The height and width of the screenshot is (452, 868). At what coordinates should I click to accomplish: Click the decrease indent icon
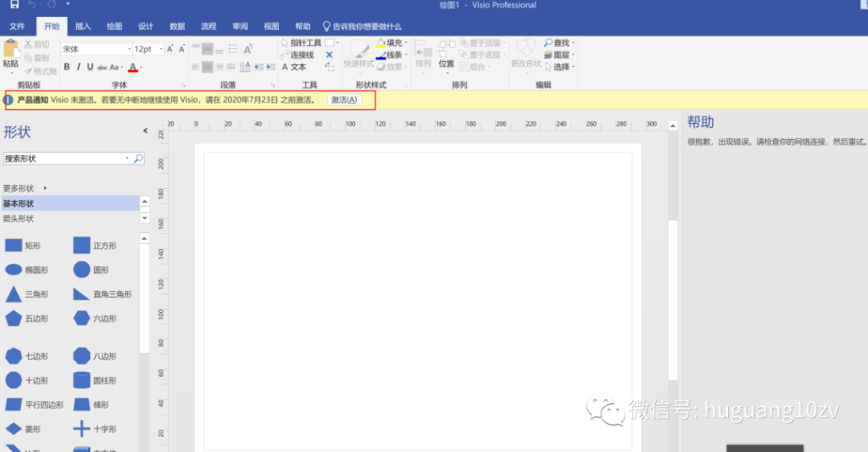pyautogui.click(x=258, y=67)
